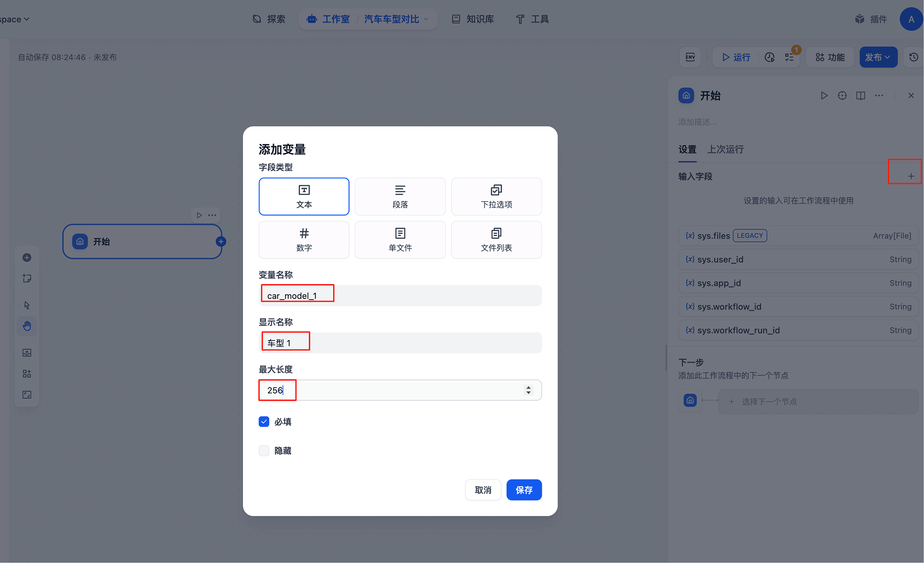This screenshot has width=924, height=563.
Task: Click the checklist icon with badge
Action: pos(790,57)
